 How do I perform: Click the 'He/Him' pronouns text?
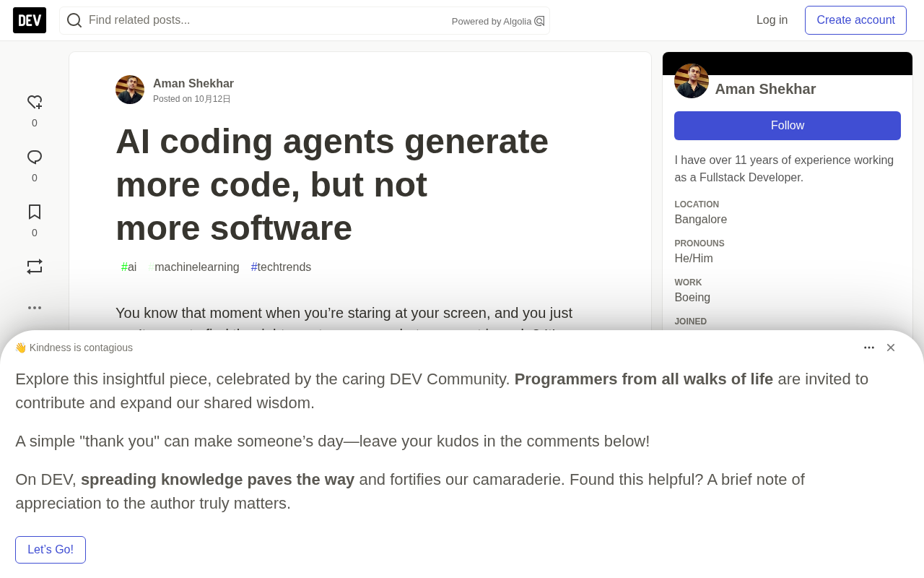click(694, 259)
